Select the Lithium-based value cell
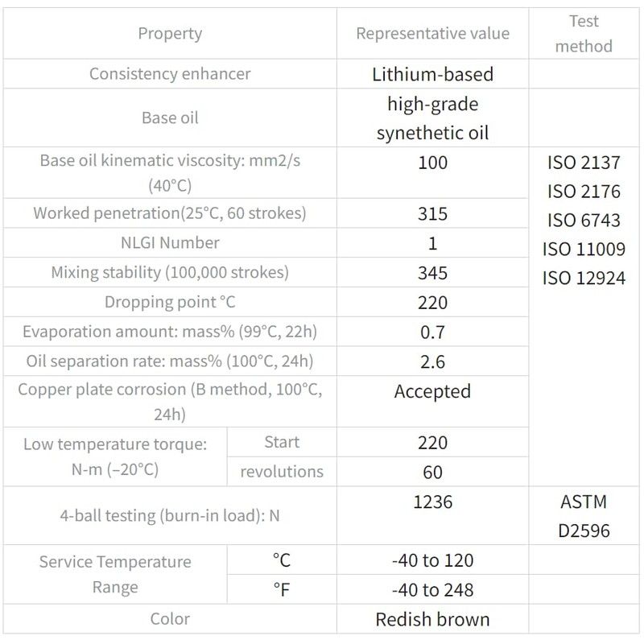The width and height of the screenshot is (644, 644). (x=432, y=74)
